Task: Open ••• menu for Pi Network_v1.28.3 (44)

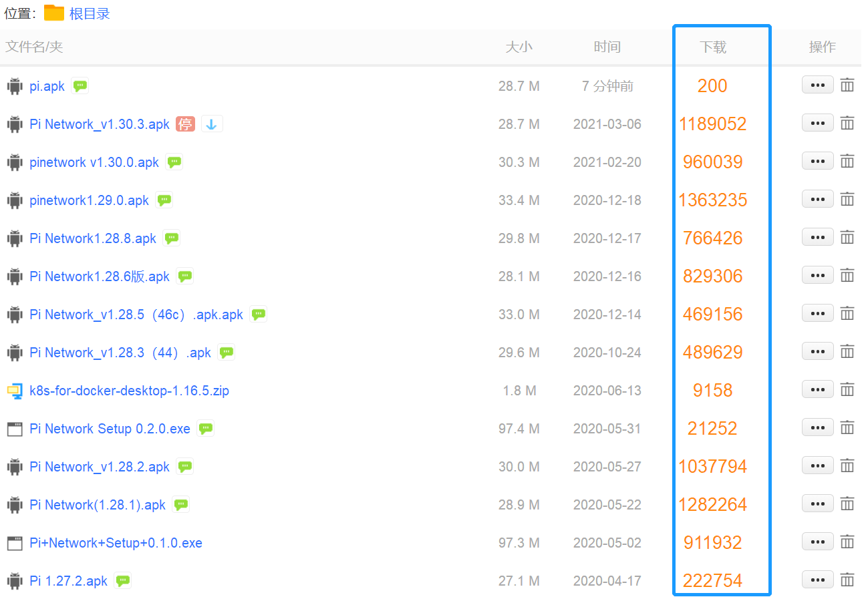Action: 818,351
